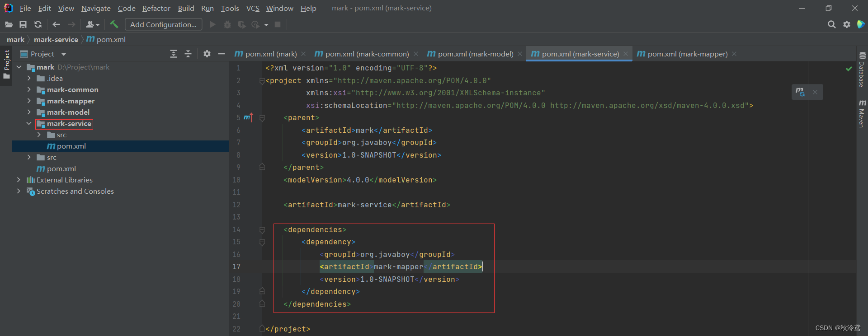Viewport: 868px width, 336px height.
Task: Close the pom.xml (mark-service) tab
Action: tap(626, 54)
